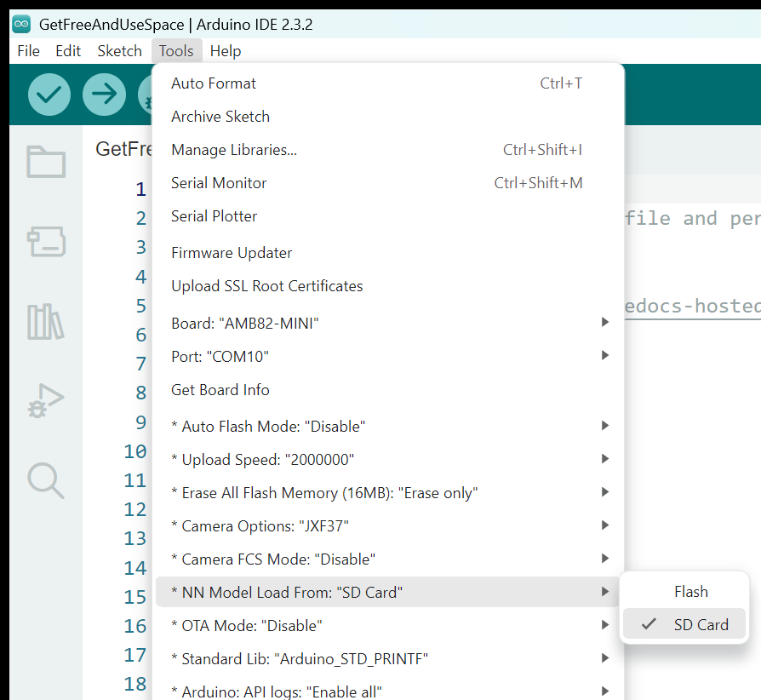Open the Boards Manager sidebar icon
This screenshot has width=761, height=700.
point(46,242)
